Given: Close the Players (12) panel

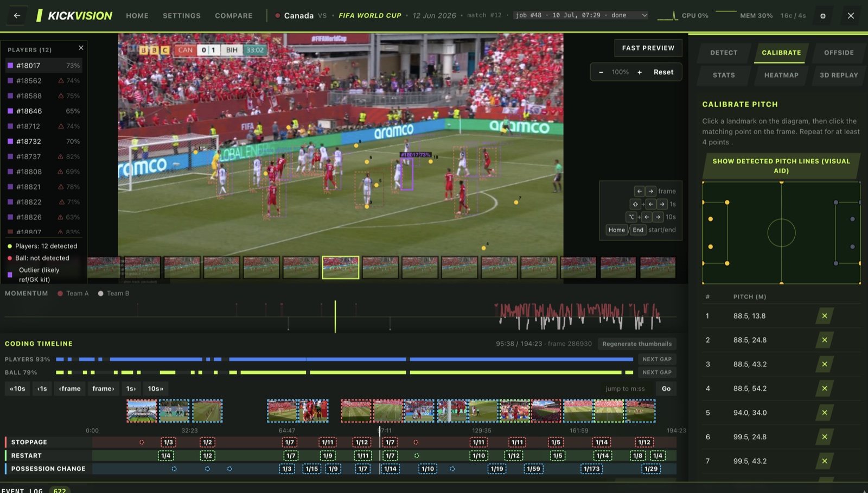Looking at the screenshot, I should coord(81,48).
